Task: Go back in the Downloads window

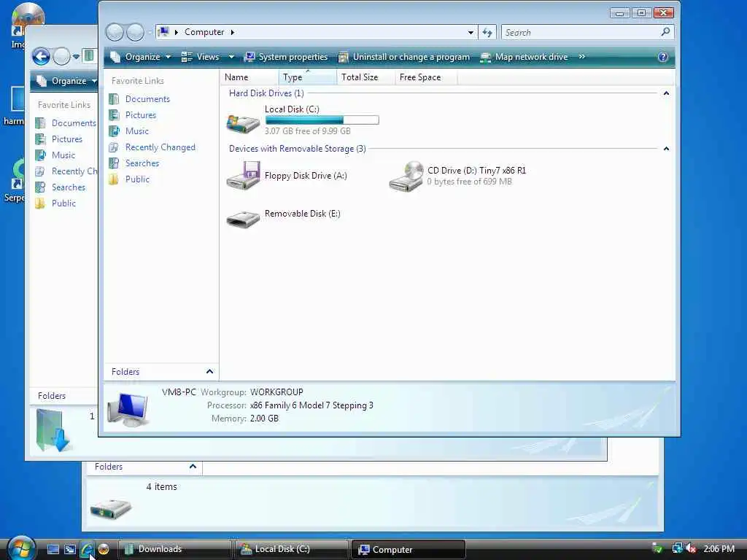Action: click(x=41, y=57)
